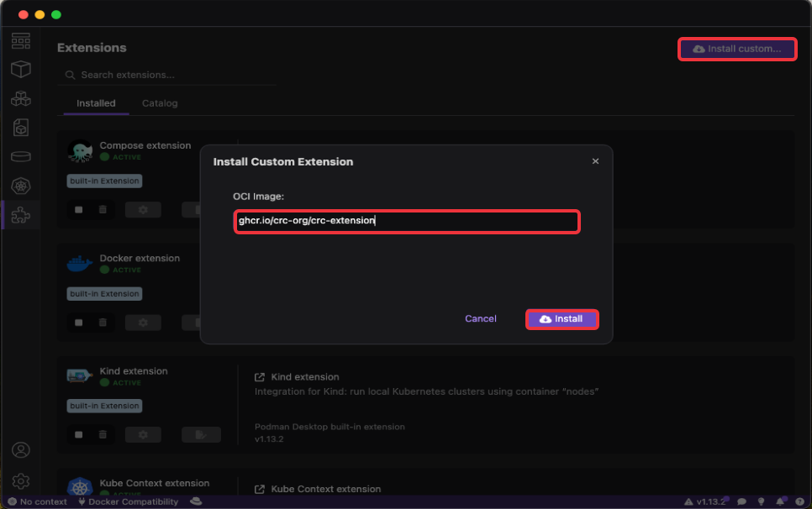Open the troubleshooting lightbulb in status bar

click(x=762, y=501)
